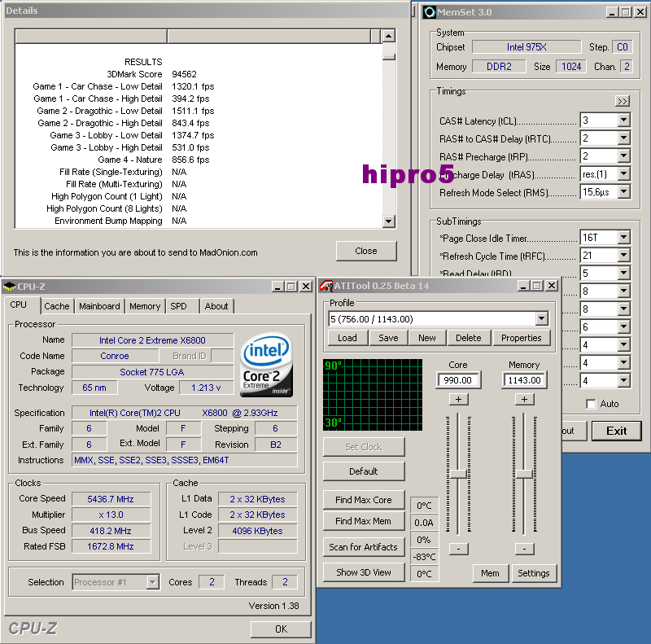Screen dimensions: 651x644
Task: Click the Core clock slider handle
Action: tap(458, 474)
